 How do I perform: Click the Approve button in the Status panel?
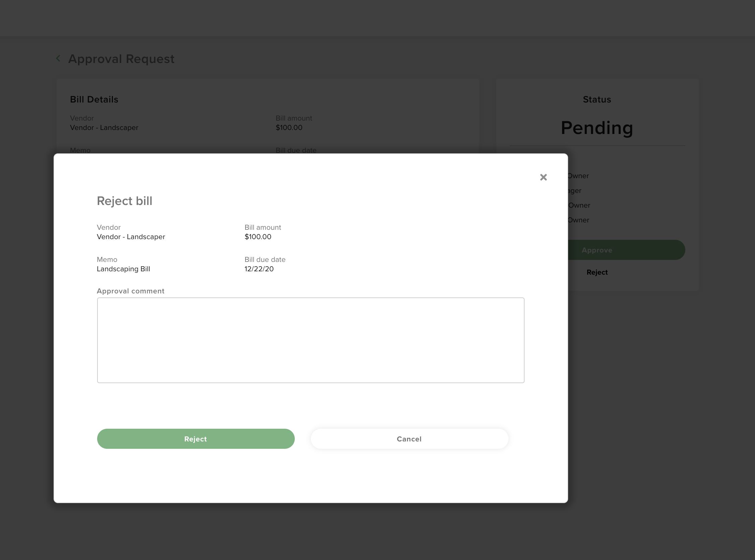(597, 250)
